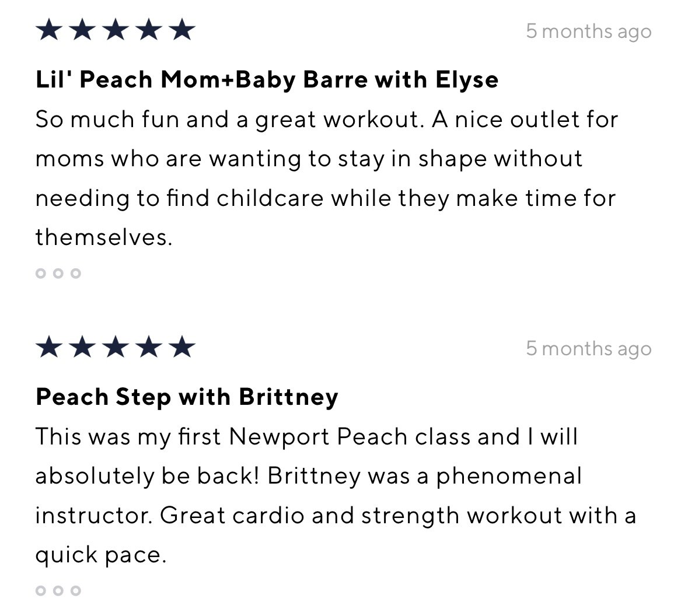
Task: Open the three-dot menu under the Elyse review
Action: pyautogui.click(x=58, y=274)
